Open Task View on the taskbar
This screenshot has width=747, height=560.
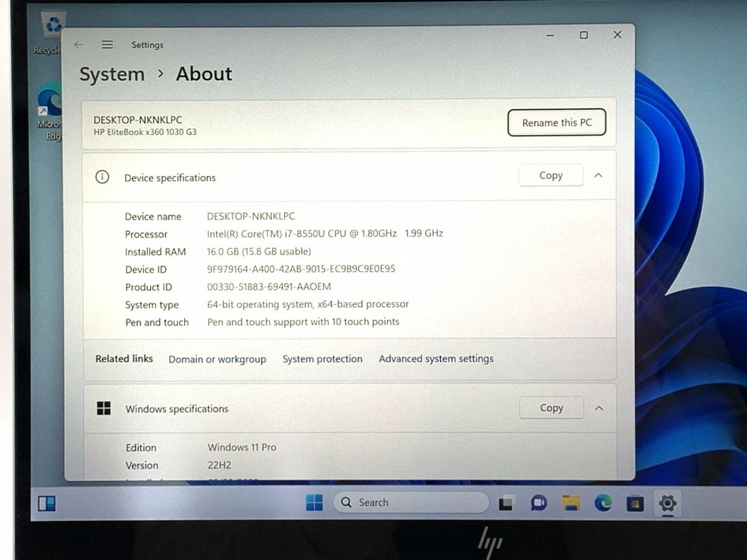pyautogui.click(x=507, y=503)
